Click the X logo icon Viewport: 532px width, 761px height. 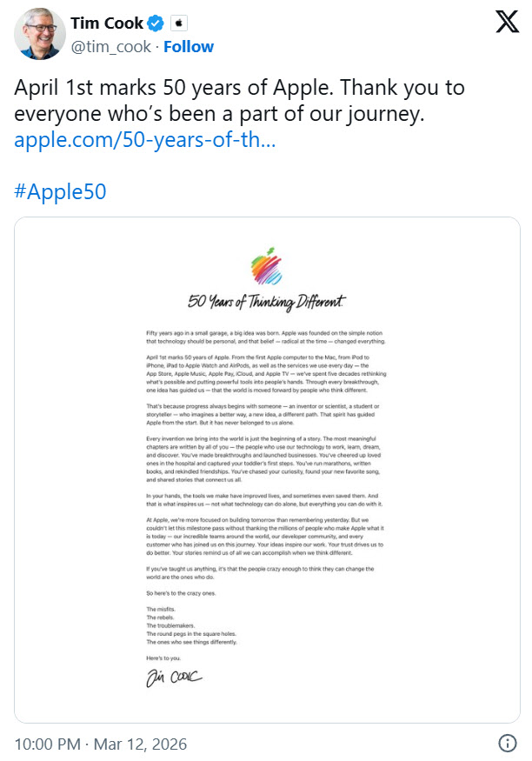(506, 23)
